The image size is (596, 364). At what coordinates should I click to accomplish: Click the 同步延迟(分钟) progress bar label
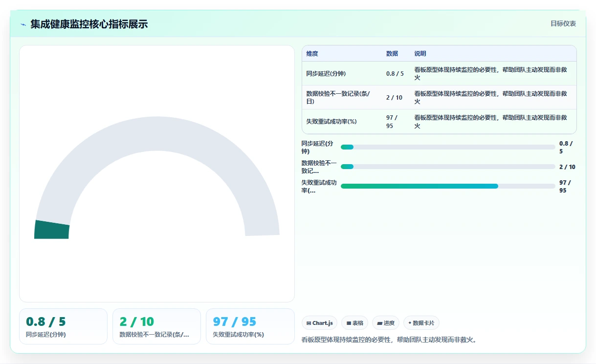(318, 147)
